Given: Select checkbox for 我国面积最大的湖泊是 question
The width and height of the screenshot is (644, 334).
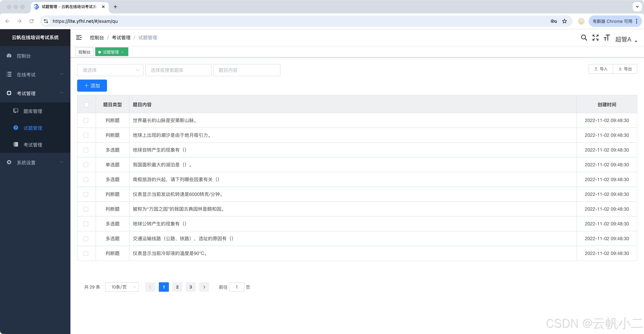Looking at the screenshot, I should coord(86,165).
